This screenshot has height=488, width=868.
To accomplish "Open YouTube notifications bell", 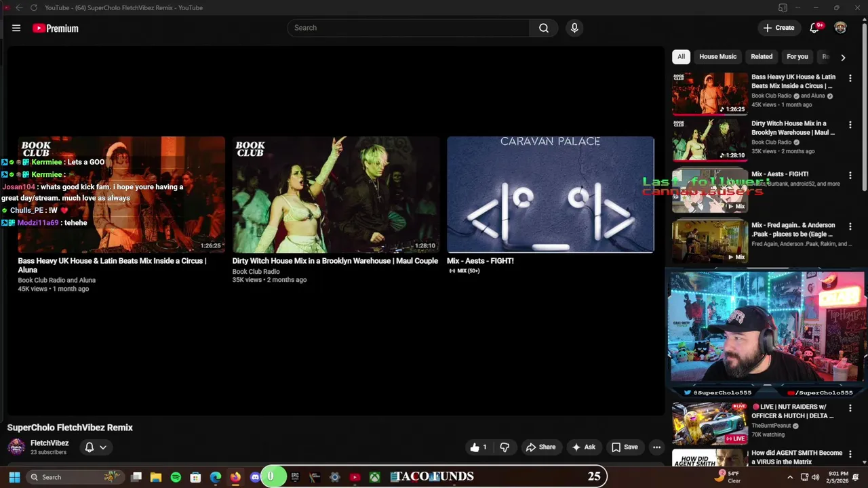I will pos(815,28).
